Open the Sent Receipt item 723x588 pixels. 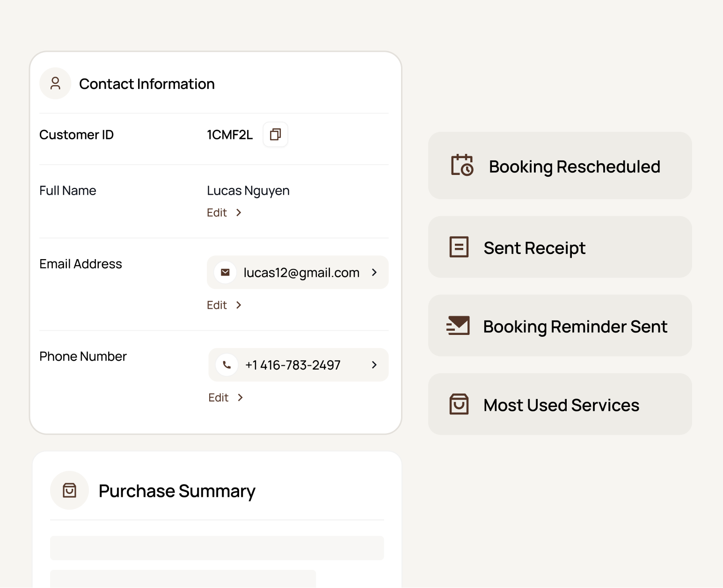(560, 247)
